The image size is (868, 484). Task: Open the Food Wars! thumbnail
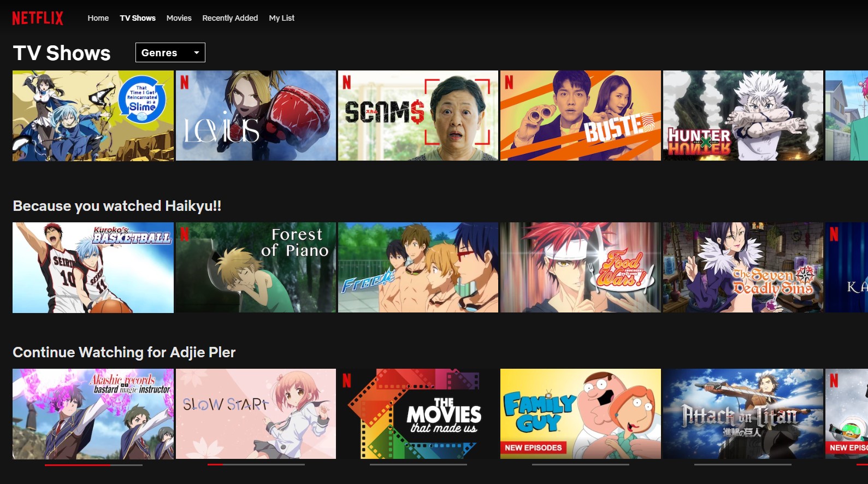581,268
